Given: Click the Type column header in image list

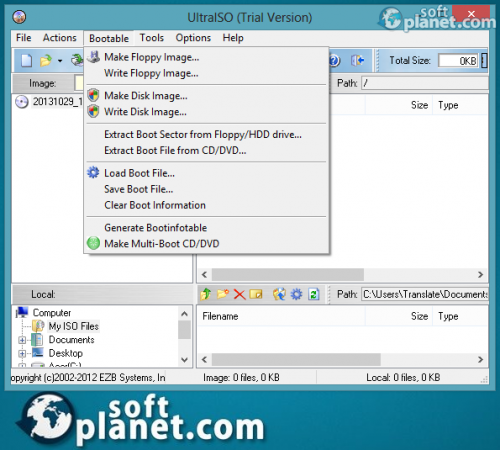Looking at the screenshot, I should 460,105.
